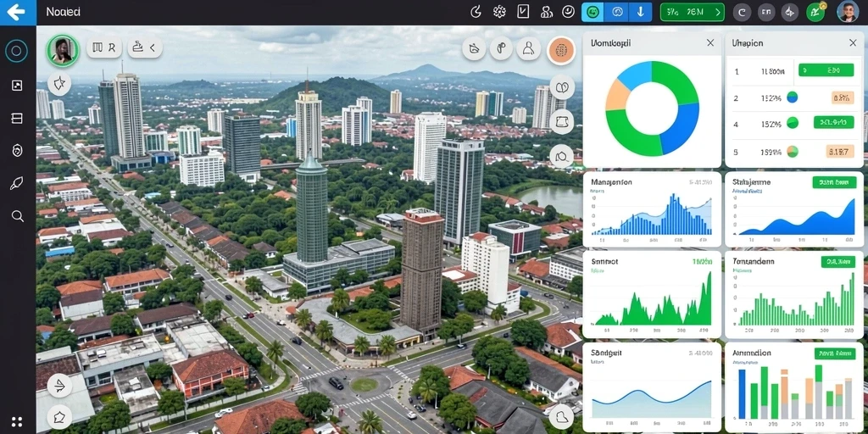Open search from the left sidebar magnifier
The height and width of the screenshot is (434, 868).
18,216
